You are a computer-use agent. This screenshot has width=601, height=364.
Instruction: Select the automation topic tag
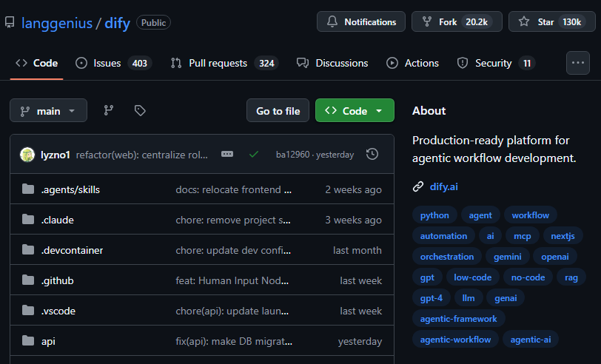443,236
